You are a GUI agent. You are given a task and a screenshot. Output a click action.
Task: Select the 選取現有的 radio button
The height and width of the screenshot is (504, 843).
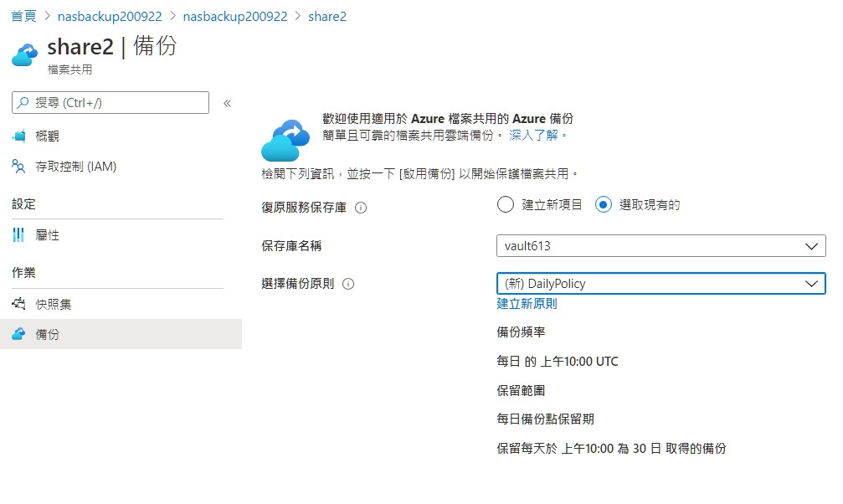(604, 204)
